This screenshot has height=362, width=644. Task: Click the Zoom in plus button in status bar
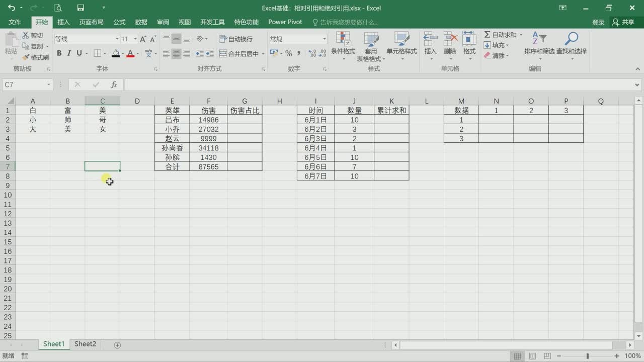point(617,356)
